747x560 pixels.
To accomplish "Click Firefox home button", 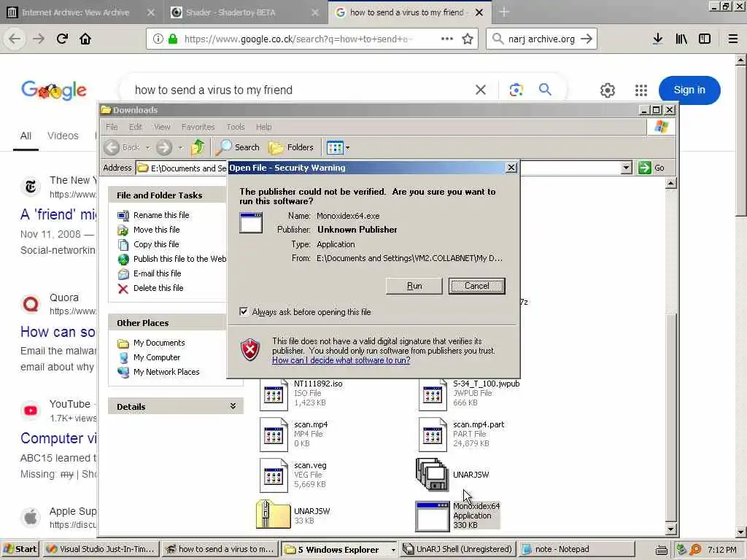I will (85, 39).
